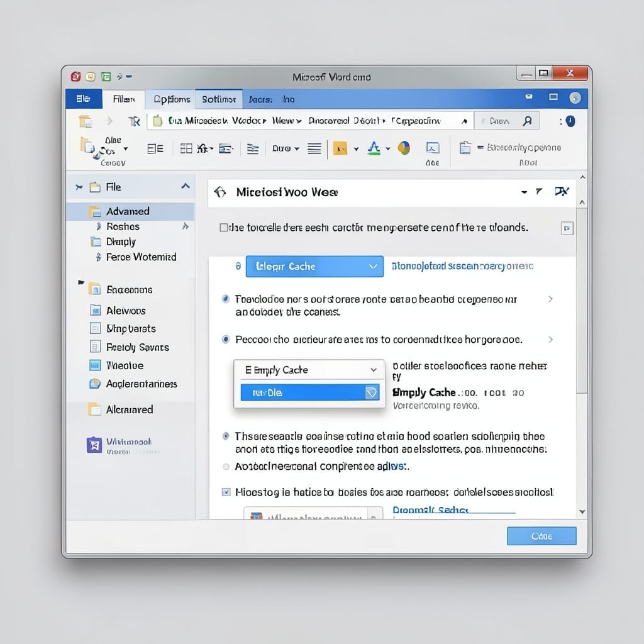Click the red icon in the title bar
Viewport: 644px width, 644px height.
point(75,76)
